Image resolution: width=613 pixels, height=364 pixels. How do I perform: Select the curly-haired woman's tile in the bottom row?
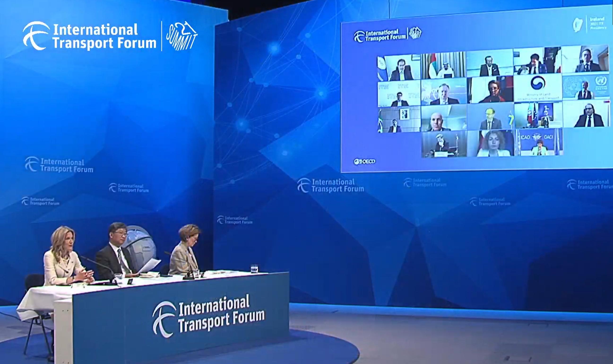[x=491, y=143]
